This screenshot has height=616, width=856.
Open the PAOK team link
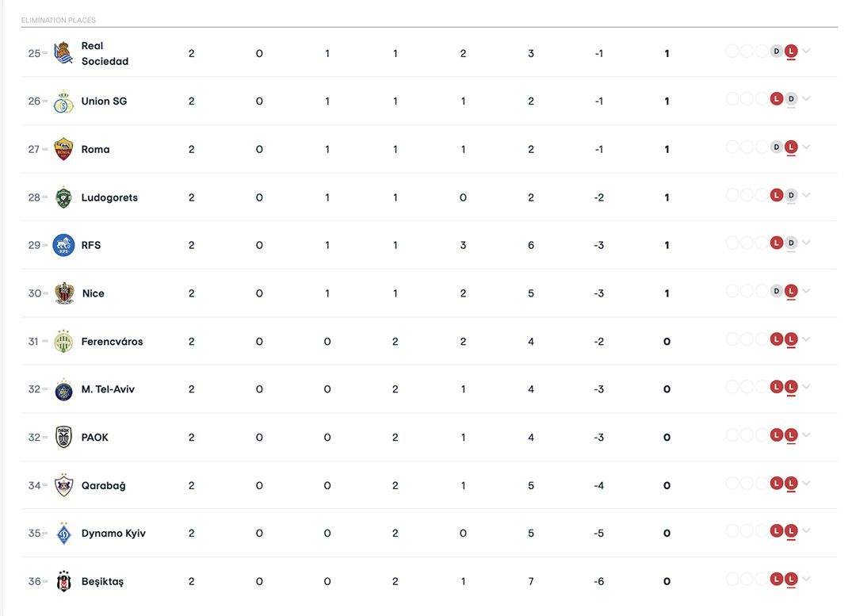(95, 438)
